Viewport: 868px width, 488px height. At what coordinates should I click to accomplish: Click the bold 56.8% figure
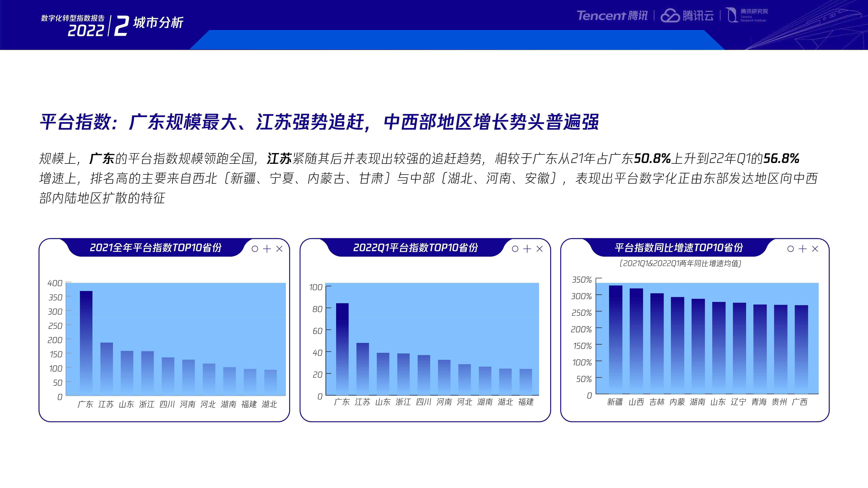781,158
